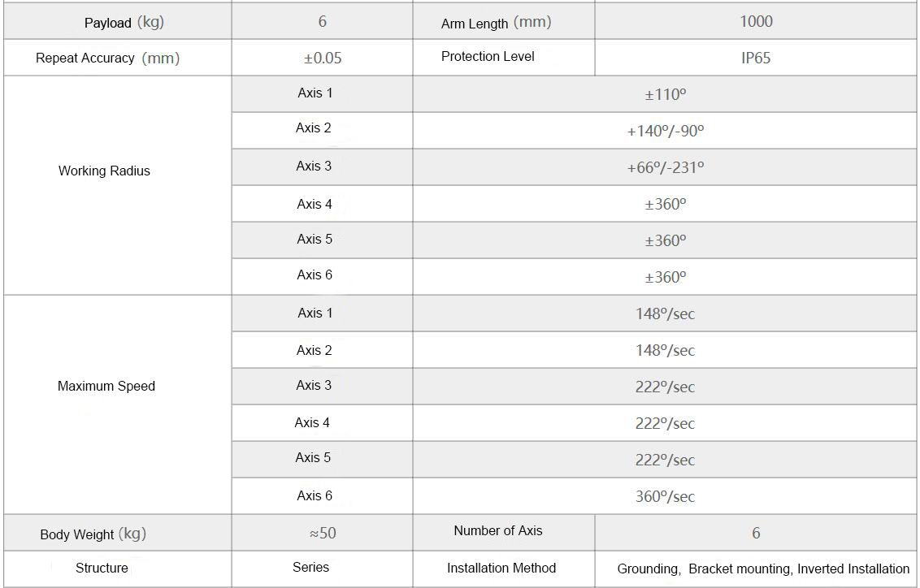Select the +66°/-231° Axis 3 value
This screenshot has width=920, height=588.
point(666,167)
